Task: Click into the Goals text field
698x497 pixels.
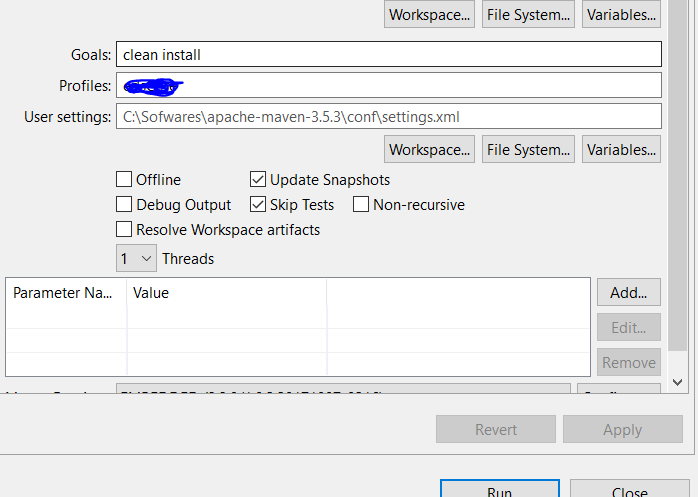Action: [x=388, y=54]
